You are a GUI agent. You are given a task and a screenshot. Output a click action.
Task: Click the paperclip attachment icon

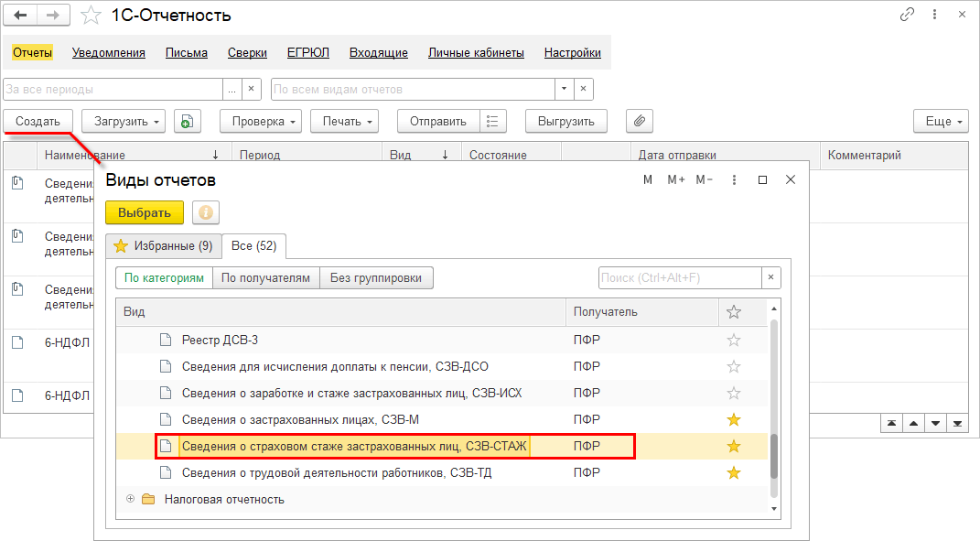point(640,122)
